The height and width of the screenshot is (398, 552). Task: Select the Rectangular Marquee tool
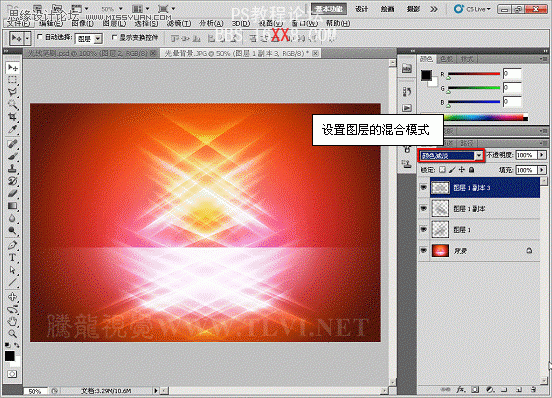[x=13, y=80]
